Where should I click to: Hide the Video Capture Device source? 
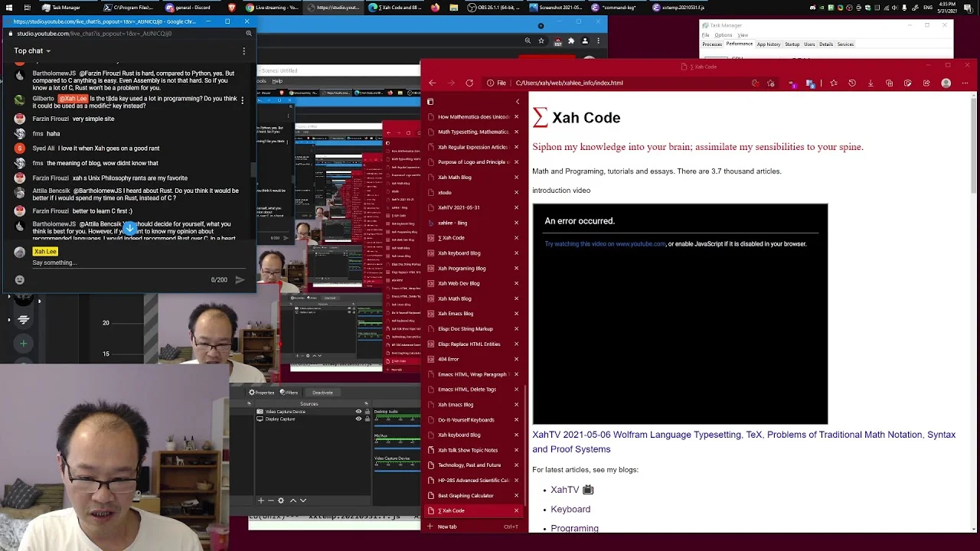[x=358, y=412]
